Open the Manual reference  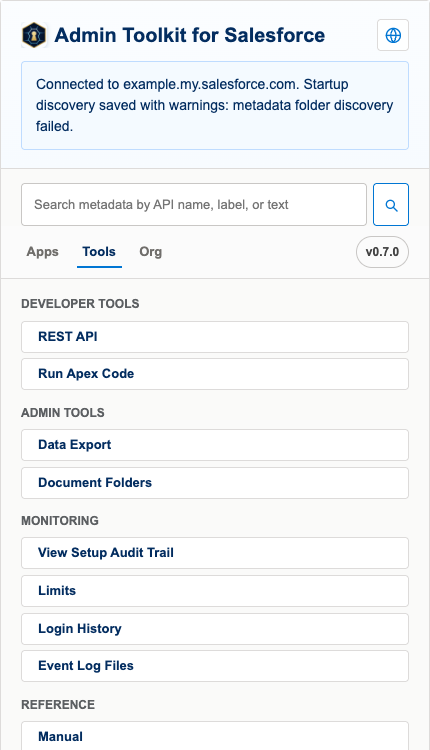pyautogui.click(x=215, y=736)
